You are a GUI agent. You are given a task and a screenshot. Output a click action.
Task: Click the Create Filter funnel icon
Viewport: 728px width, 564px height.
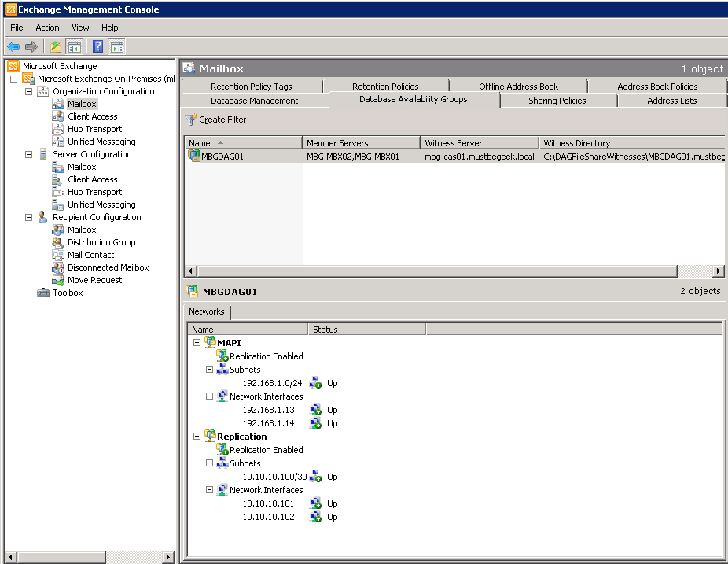(190, 120)
